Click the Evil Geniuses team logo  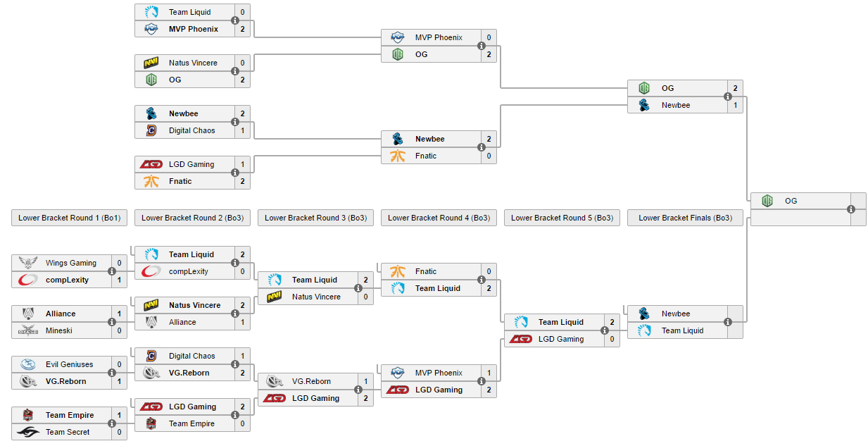[28, 364]
